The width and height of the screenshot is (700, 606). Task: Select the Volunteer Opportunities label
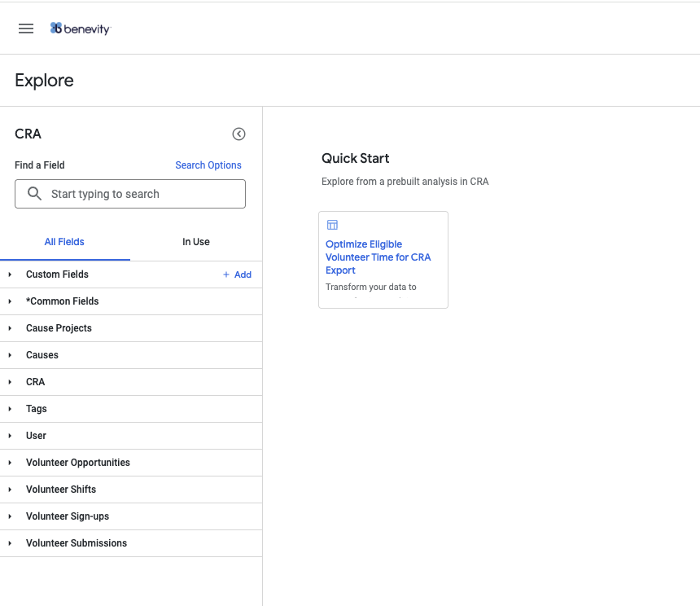[x=77, y=462]
